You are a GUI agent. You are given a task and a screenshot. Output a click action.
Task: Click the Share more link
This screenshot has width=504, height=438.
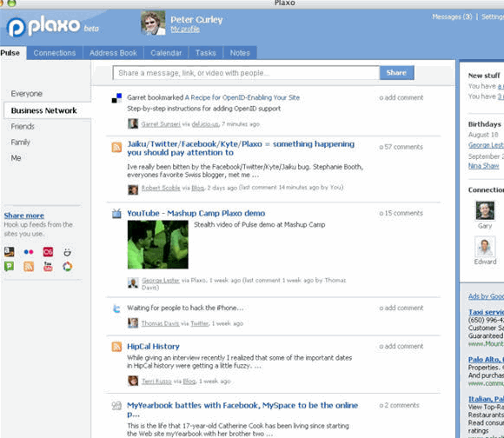pos(24,216)
